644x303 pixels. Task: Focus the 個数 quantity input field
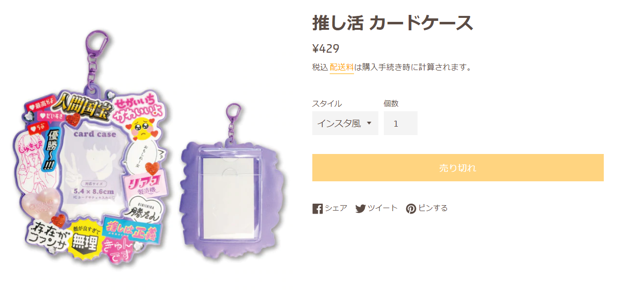tap(401, 123)
